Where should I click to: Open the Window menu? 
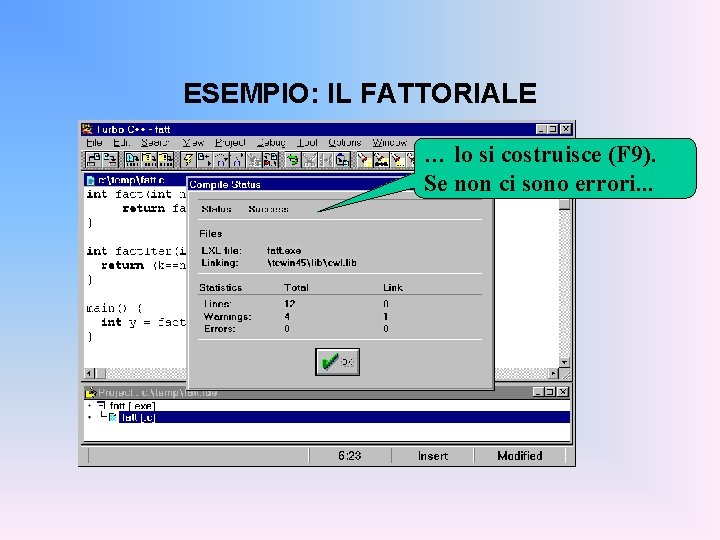389,143
